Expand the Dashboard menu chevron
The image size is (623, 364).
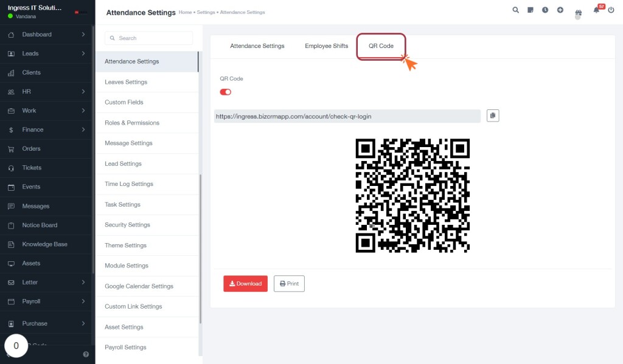point(83,34)
